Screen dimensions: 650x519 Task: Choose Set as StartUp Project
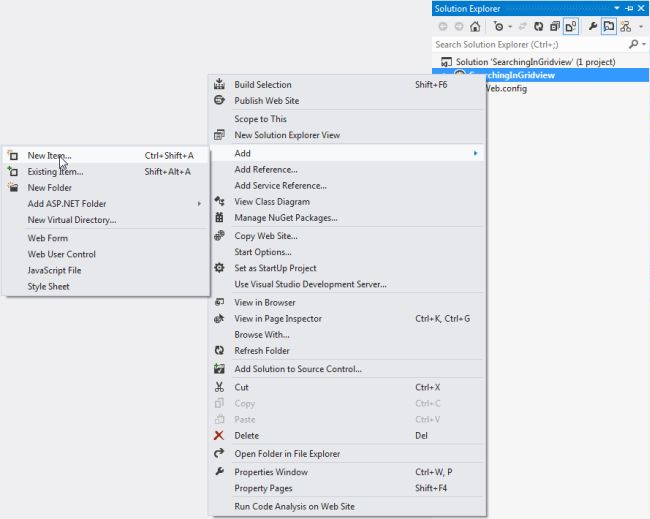(347, 269)
